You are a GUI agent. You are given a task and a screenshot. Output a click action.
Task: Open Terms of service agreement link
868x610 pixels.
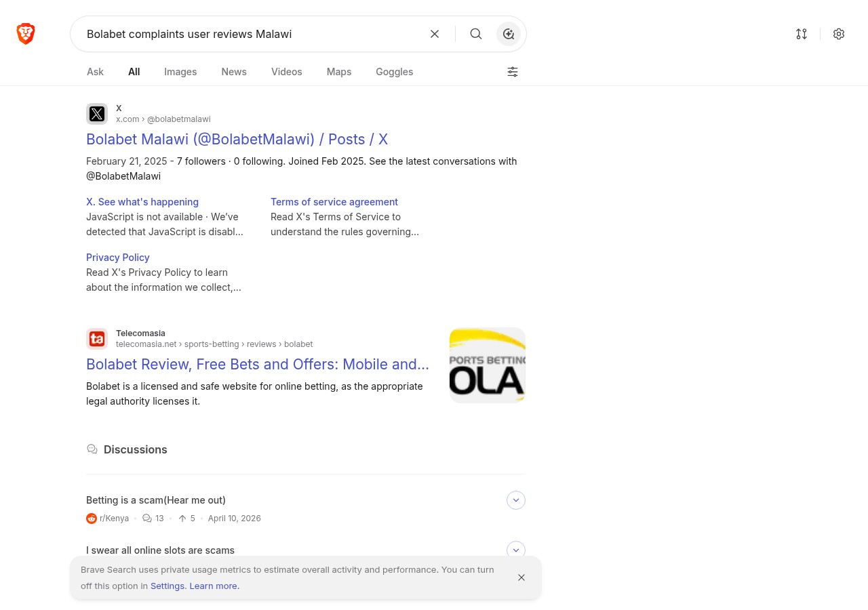tap(334, 202)
